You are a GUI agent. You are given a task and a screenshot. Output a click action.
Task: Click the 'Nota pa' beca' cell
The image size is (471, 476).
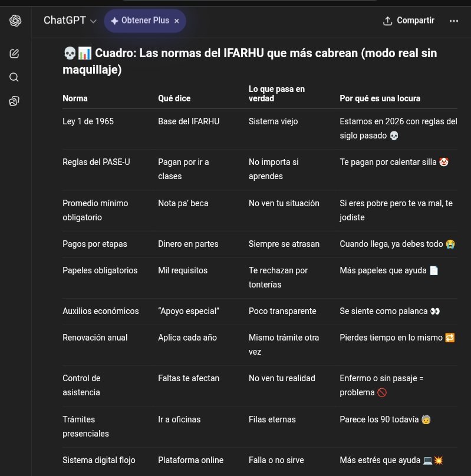tap(183, 203)
